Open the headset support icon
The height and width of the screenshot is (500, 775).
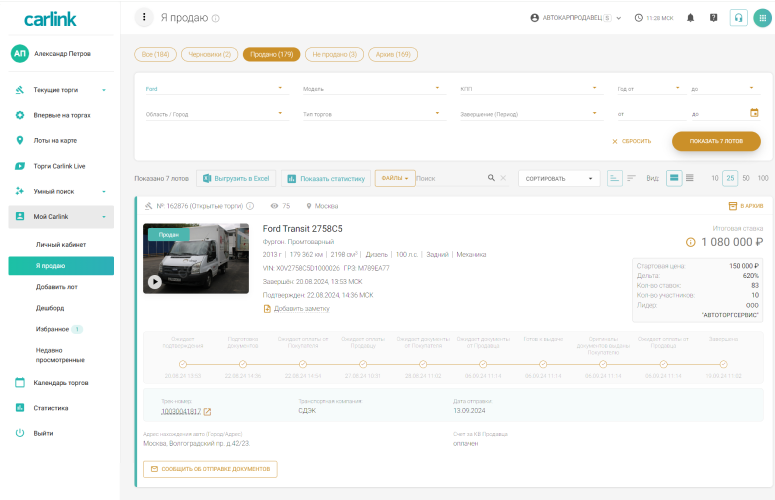click(x=738, y=18)
